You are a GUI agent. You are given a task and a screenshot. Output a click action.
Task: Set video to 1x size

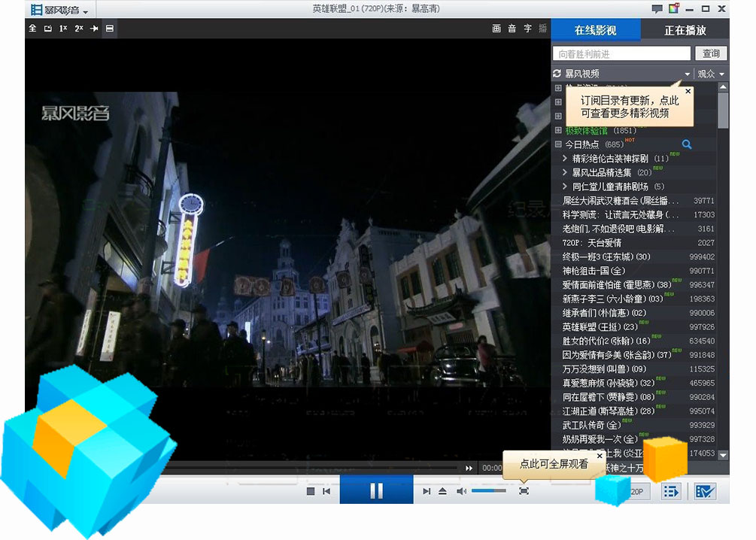tap(63, 29)
